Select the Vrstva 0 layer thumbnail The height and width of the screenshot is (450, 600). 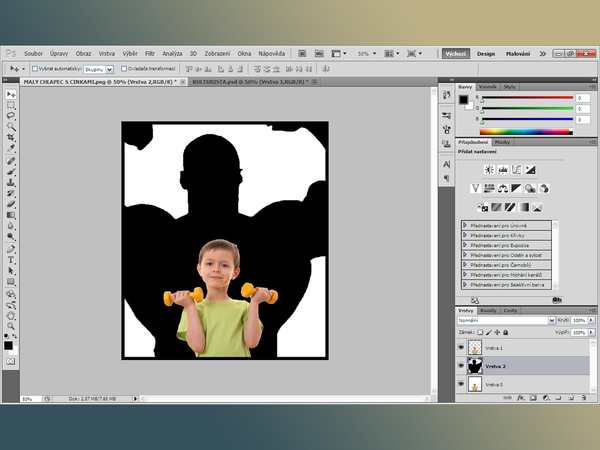pos(474,384)
